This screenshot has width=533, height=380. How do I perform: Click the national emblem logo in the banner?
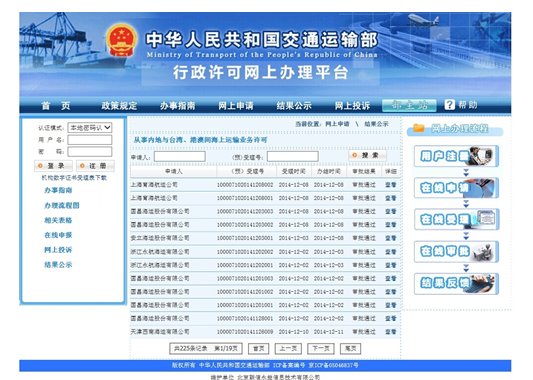click(x=121, y=41)
